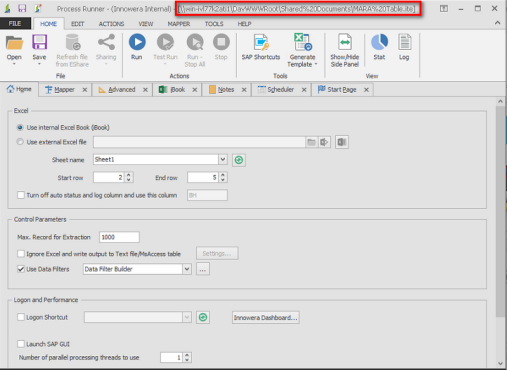
Task: Stop the running process
Action: click(221, 47)
